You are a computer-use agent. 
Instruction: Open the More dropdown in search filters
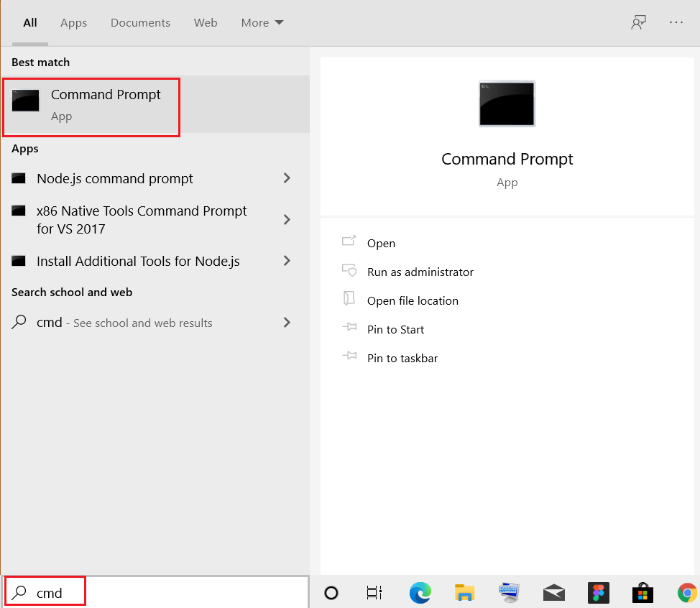(x=262, y=22)
